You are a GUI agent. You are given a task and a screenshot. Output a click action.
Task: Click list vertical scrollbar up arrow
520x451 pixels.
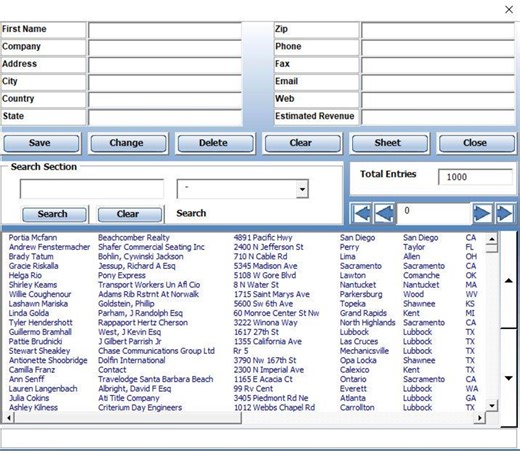(x=492, y=238)
